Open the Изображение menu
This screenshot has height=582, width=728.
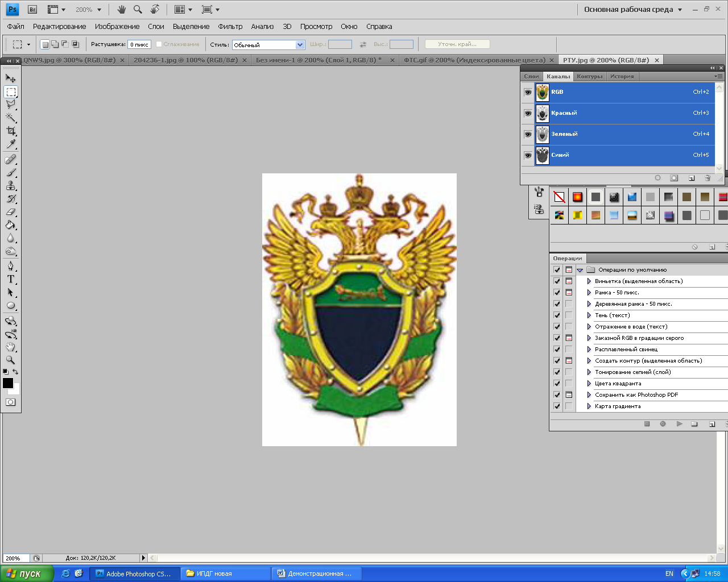[117, 27]
